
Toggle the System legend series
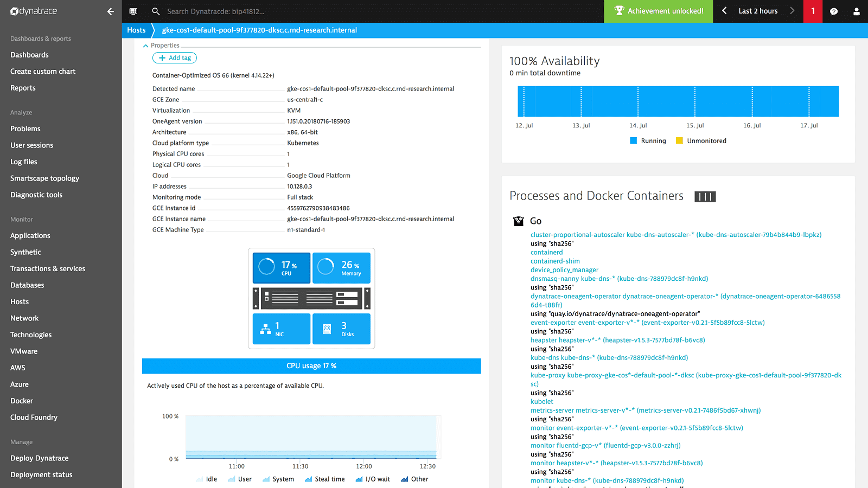pyautogui.click(x=278, y=479)
